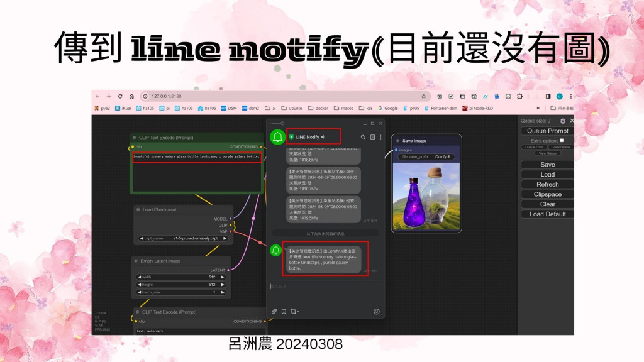Open the macos bookmarks folder
This screenshot has height=362, width=644.
343,108
